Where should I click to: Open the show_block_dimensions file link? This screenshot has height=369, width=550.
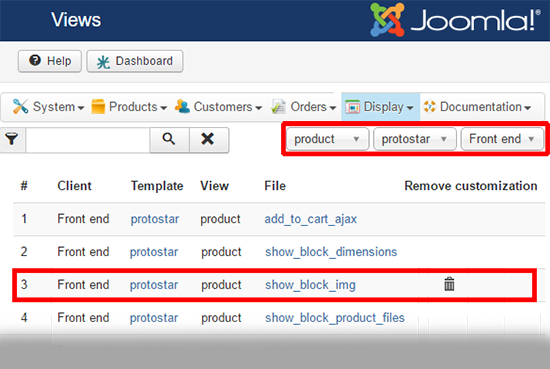coord(331,252)
